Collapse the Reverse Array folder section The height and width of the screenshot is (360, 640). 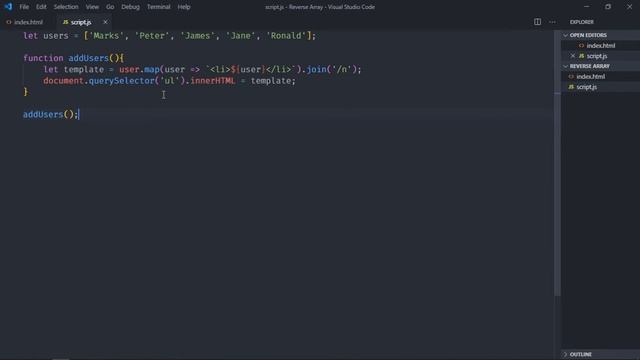pos(600,66)
